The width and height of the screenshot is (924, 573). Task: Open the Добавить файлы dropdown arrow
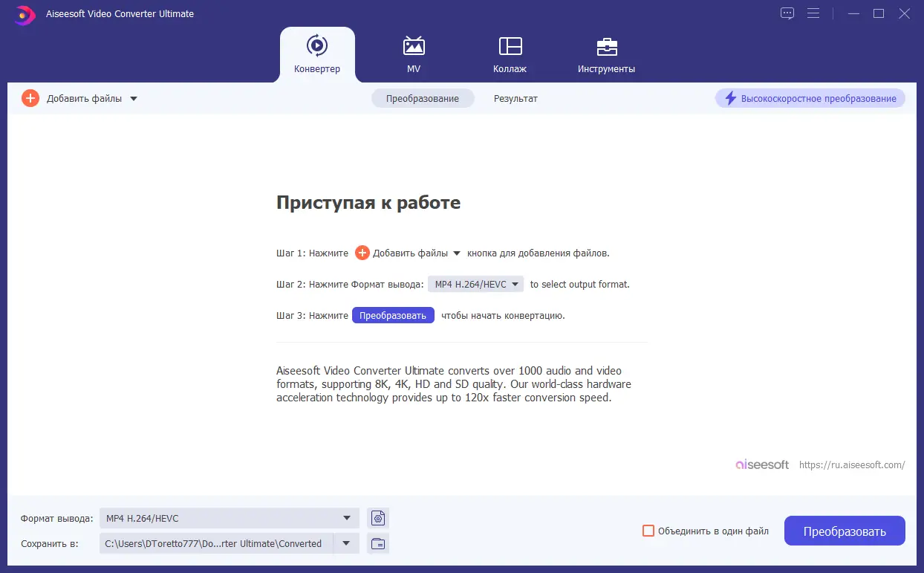[134, 97]
